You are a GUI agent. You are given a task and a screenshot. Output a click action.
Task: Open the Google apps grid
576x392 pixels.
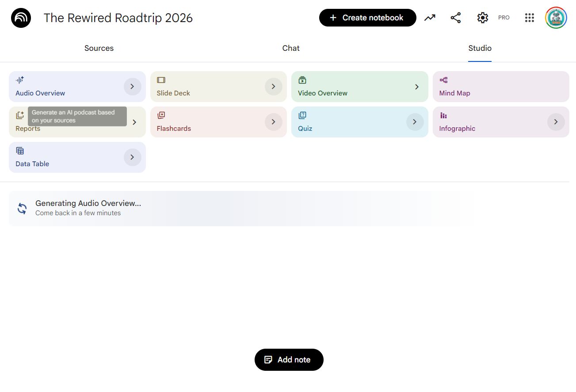point(530,18)
